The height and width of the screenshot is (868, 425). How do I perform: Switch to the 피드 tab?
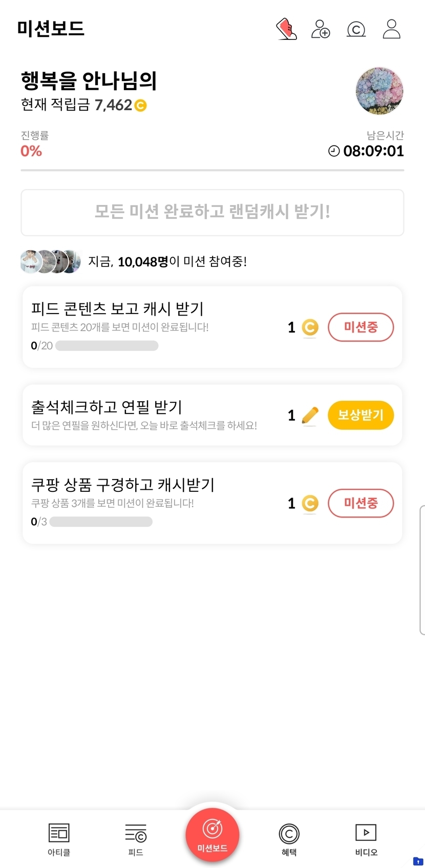(x=136, y=839)
